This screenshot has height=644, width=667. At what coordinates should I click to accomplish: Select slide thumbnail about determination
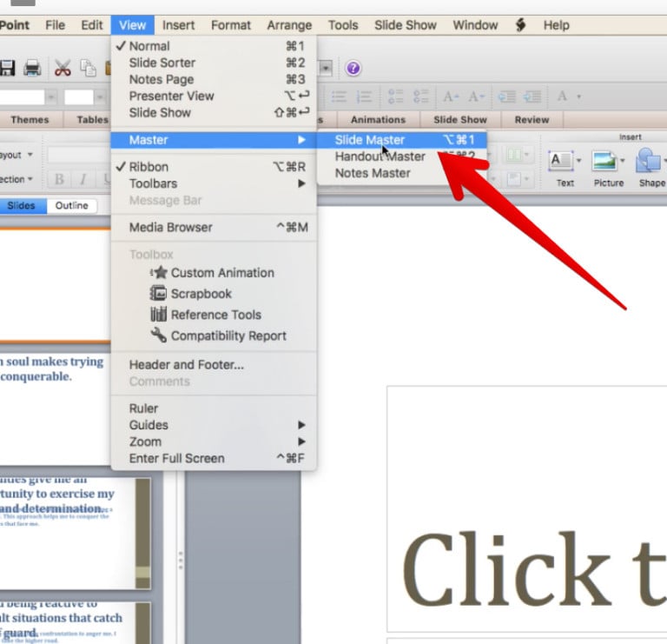[x=75, y=534]
